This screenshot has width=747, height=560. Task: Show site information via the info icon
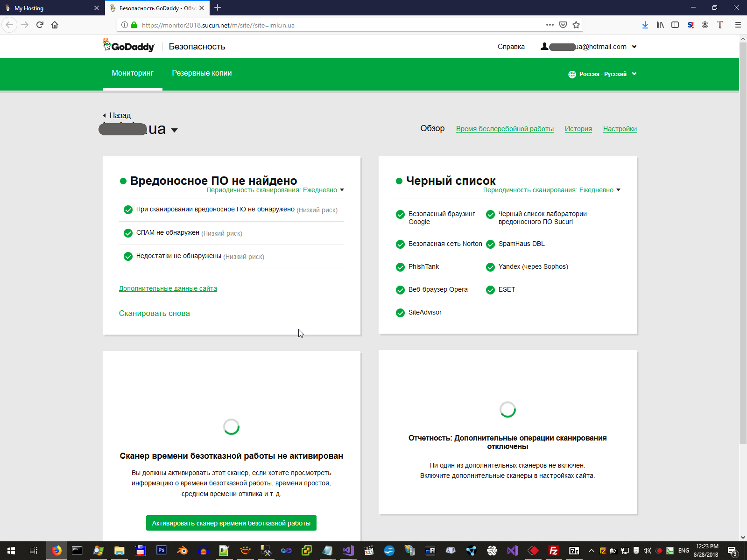point(125,25)
